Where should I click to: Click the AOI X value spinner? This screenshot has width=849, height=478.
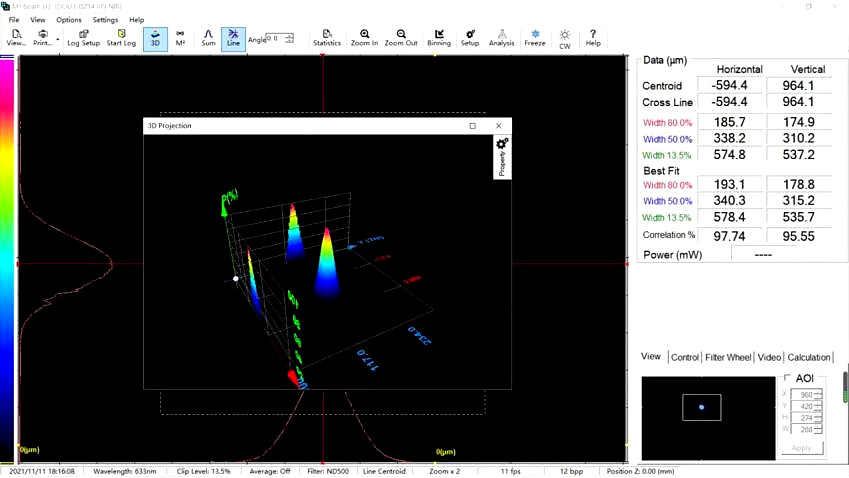817,394
